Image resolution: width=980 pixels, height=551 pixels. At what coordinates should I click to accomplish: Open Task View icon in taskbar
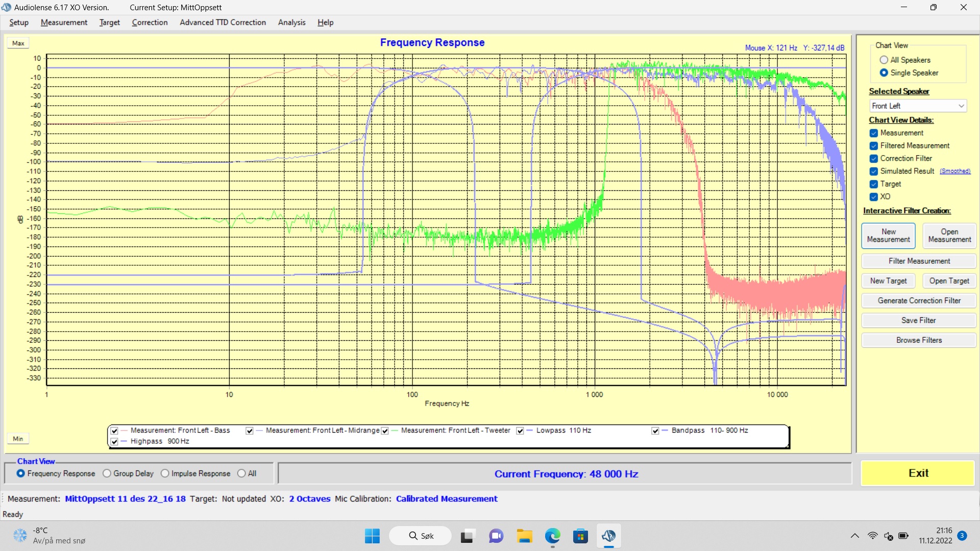pos(467,536)
